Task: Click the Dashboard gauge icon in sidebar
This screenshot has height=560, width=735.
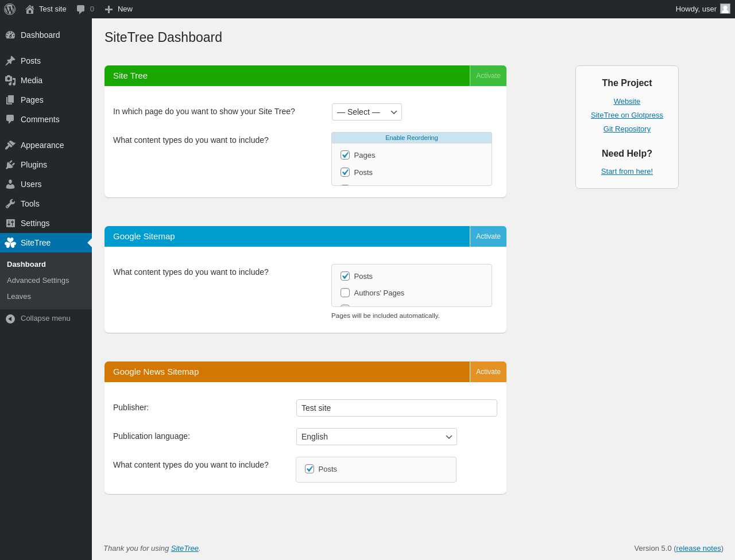Action: pos(10,35)
